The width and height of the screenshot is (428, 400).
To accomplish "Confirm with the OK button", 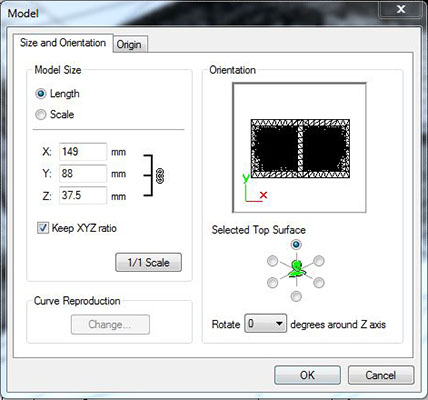I will pos(307,375).
